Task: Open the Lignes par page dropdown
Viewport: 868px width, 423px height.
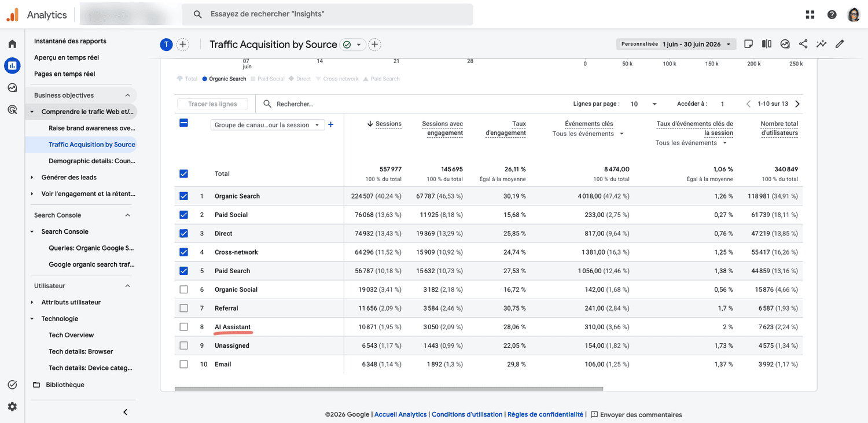Action: [x=643, y=104]
